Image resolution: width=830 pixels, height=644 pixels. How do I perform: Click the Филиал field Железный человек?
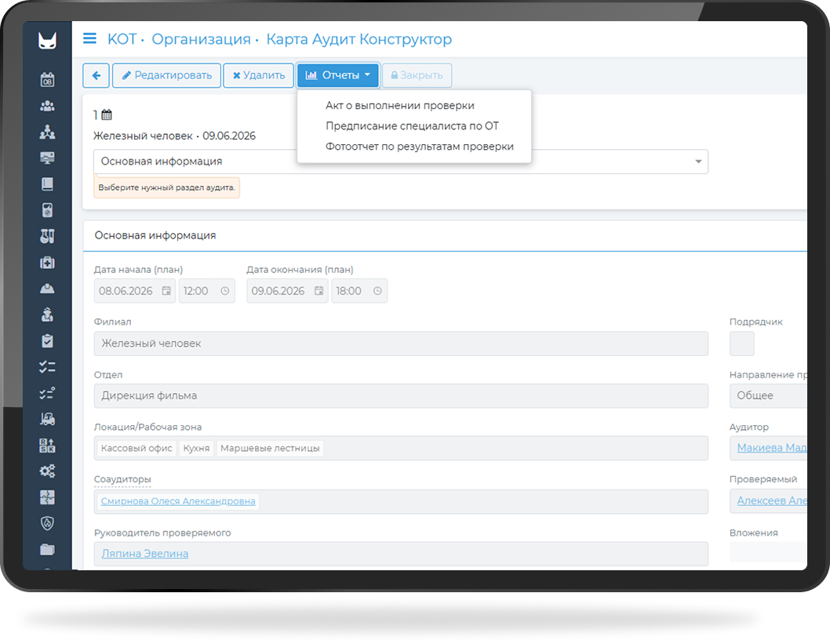click(401, 344)
